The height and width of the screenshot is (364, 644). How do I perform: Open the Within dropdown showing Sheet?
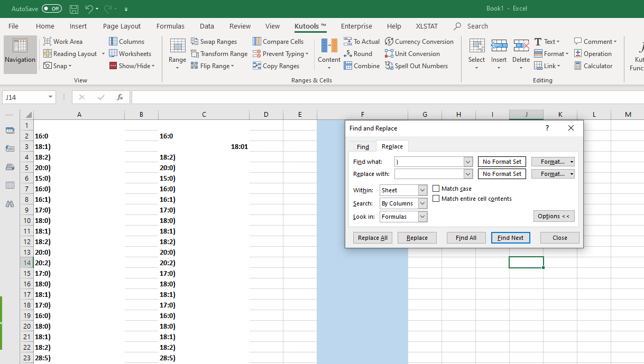pos(422,190)
